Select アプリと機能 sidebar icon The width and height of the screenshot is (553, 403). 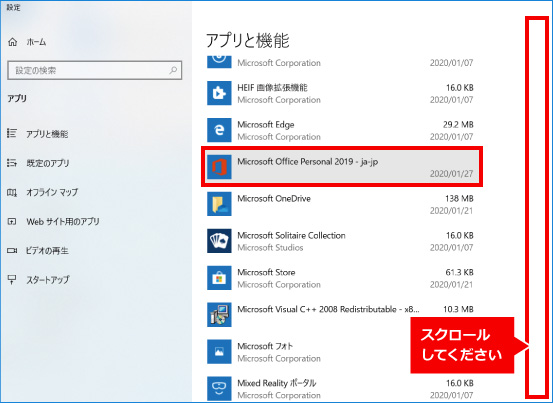12,133
